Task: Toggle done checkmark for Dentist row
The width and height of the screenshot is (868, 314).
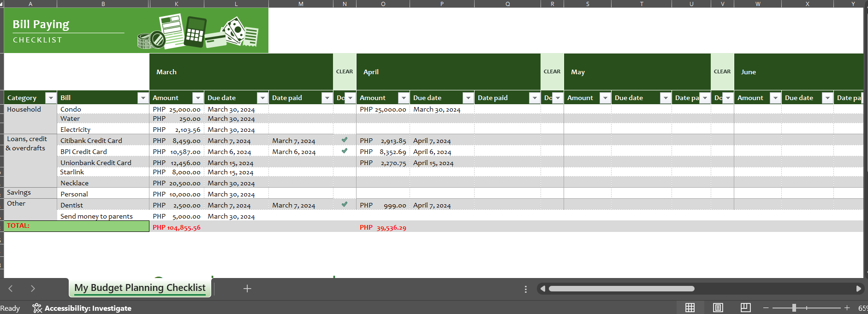Action: [x=345, y=204]
